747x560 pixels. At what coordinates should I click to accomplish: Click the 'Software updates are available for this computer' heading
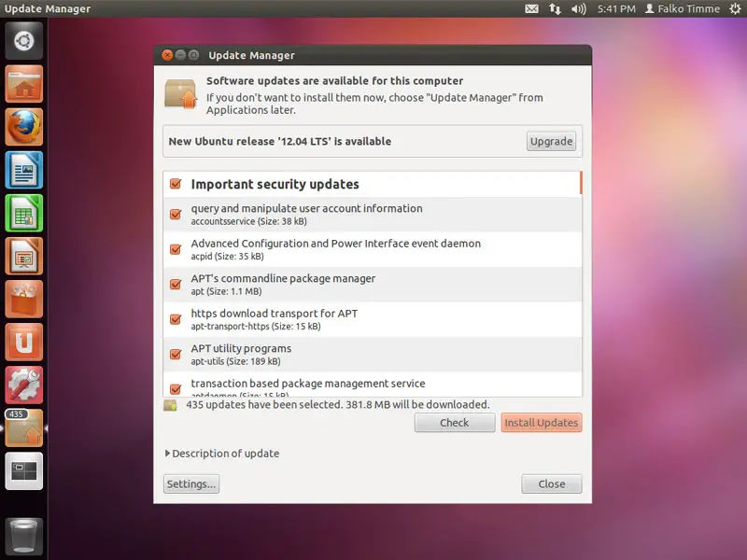point(334,81)
